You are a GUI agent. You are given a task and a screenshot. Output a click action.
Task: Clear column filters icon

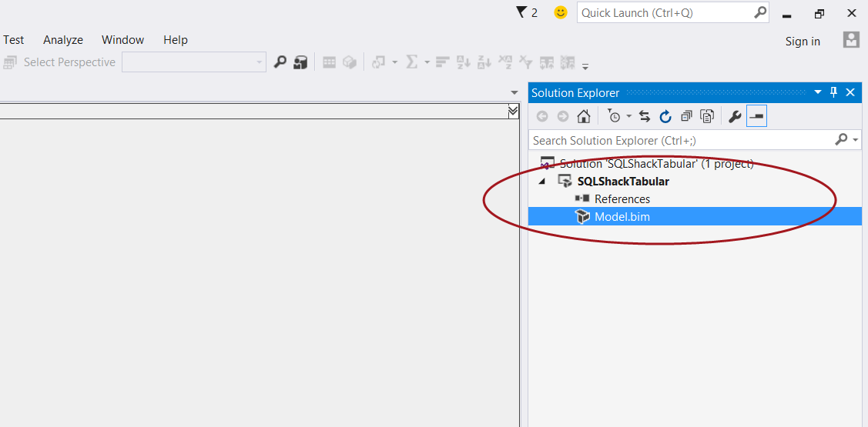527,62
